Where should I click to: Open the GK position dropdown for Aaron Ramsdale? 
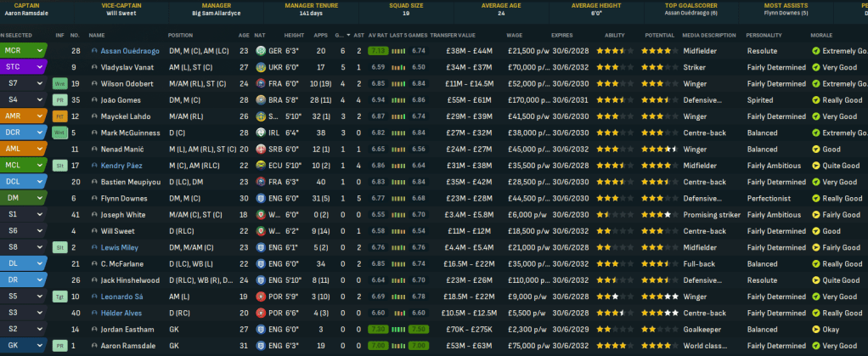coord(39,346)
